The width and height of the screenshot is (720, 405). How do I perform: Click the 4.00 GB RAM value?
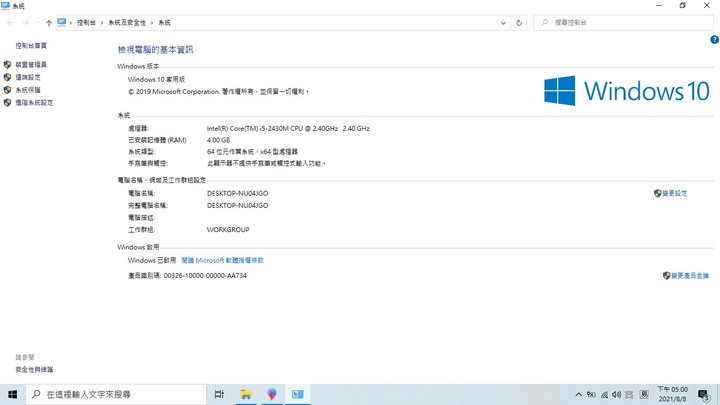[x=218, y=140]
